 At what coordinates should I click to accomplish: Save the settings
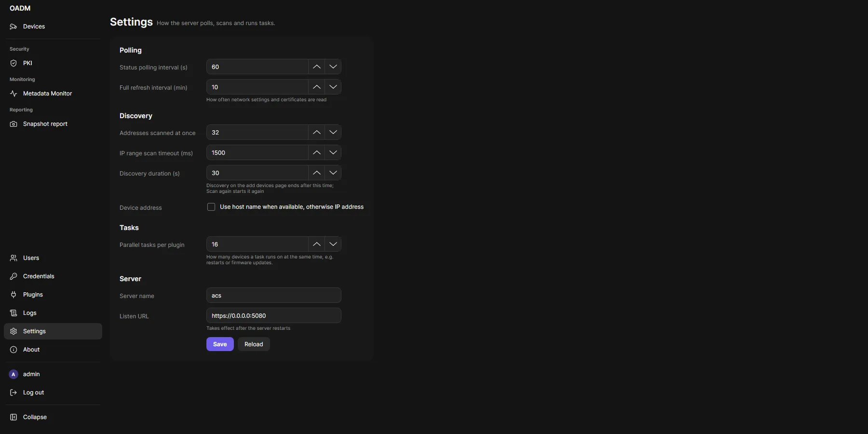[x=220, y=344]
